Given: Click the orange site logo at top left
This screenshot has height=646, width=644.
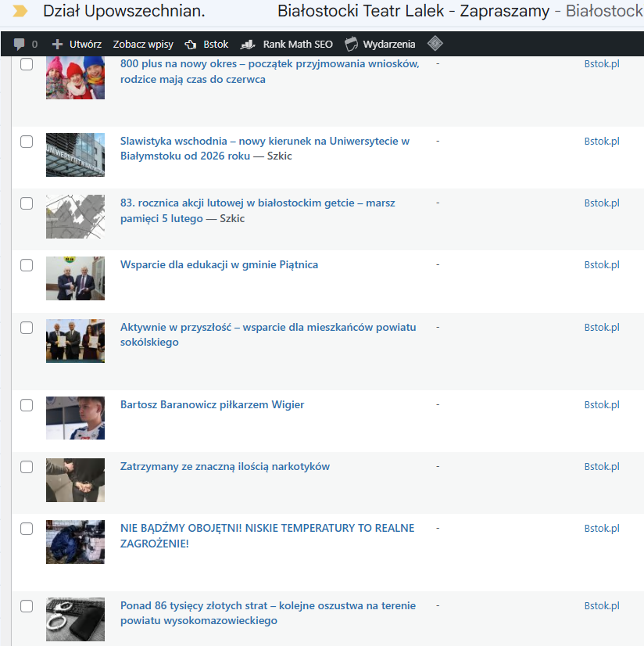Looking at the screenshot, I should pyautogui.click(x=20, y=13).
